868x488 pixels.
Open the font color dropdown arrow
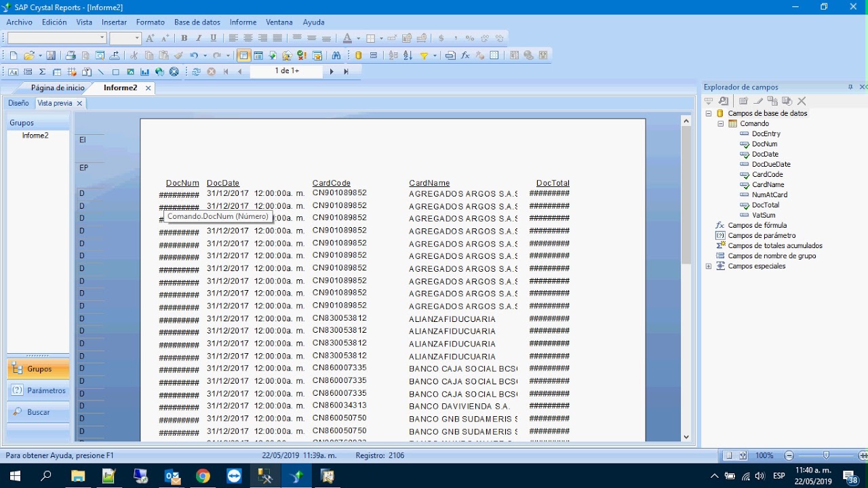pyautogui.click(x=358, y=39)
